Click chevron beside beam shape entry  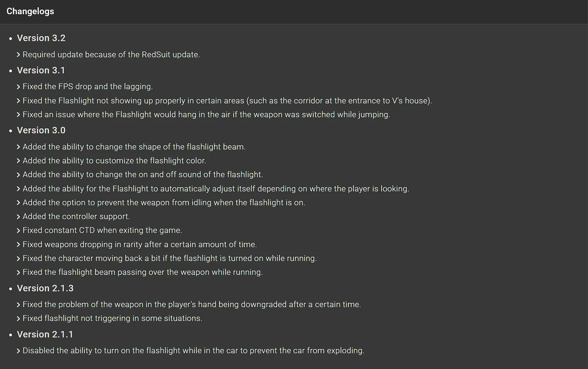(18, 147)
